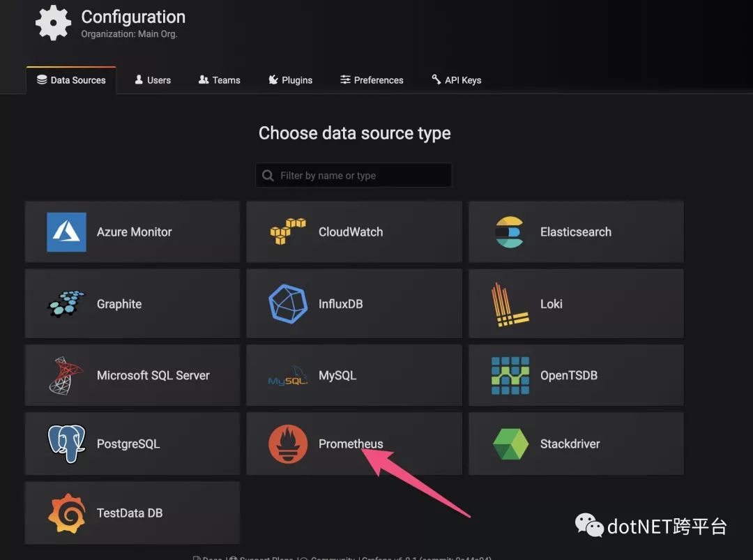
Task: Select the MySQL label text
Action: click(x=337, y=376)
